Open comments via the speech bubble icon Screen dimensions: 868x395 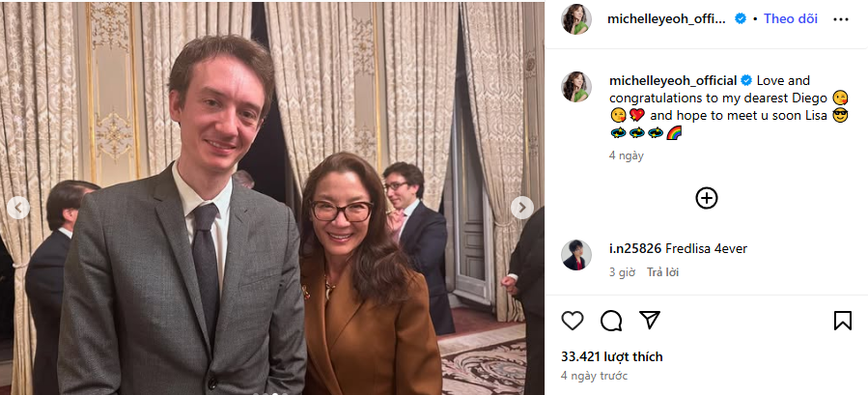pyautogui.click(x=611, y=321)
